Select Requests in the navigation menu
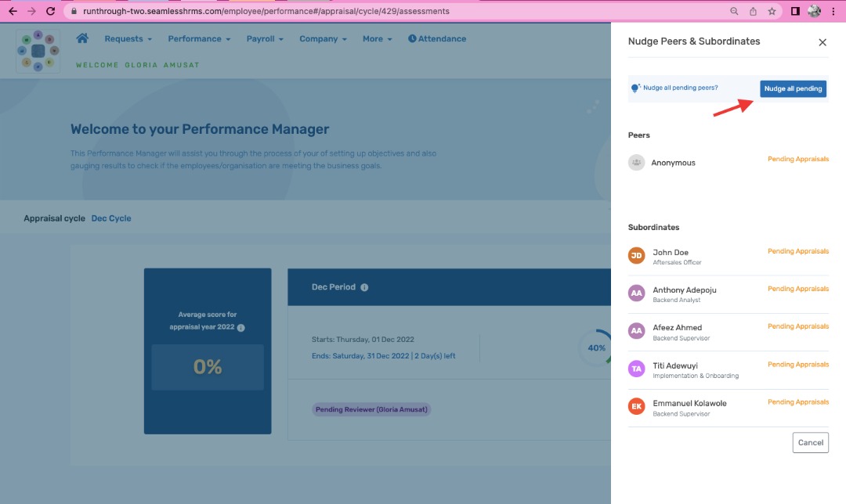The width and height of the screenshot is (846, 504). pyautogui.click(x=123, y=38)
